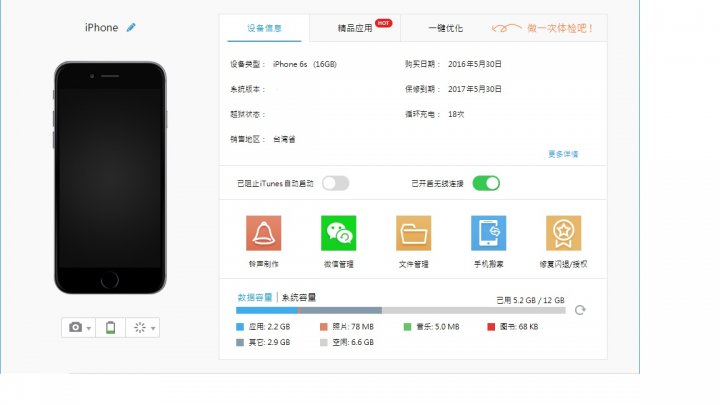Click the purchase date 2016年5月30日
The height and width of the screenshot is (405, 720).
pyautogui.click(x=475, y=64)
